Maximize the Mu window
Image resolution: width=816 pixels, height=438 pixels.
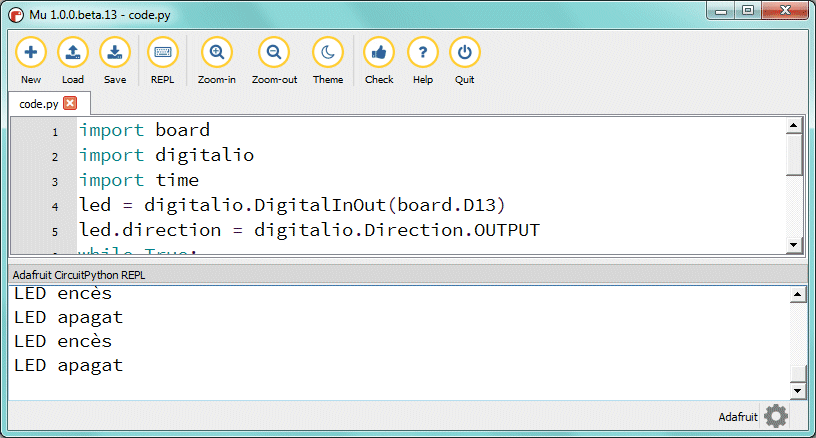tap(748, 11)
